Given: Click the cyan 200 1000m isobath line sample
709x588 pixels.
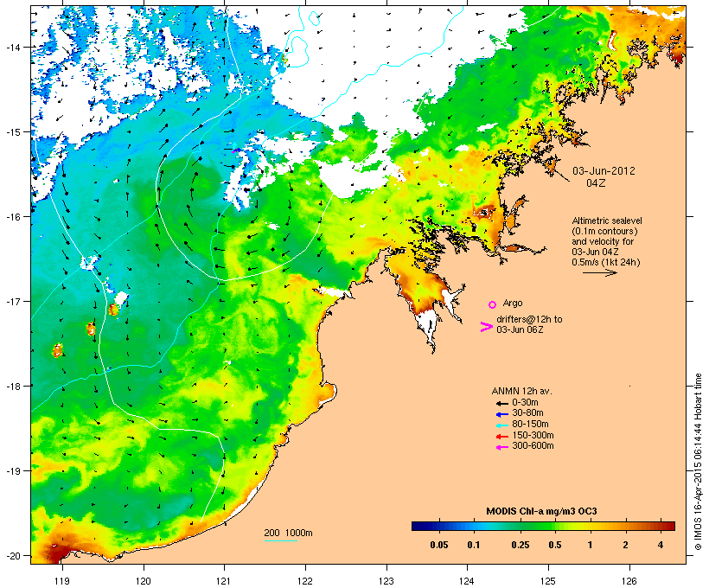Looking at the screenshot, I should click(281, 540).
